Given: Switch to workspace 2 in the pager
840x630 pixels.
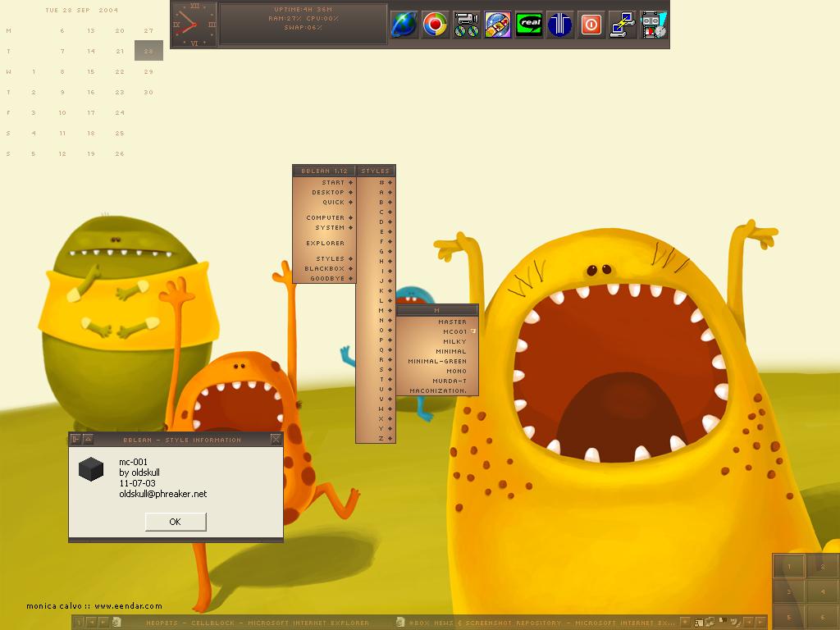Looking at the screenshot, I should coord(823,566).
